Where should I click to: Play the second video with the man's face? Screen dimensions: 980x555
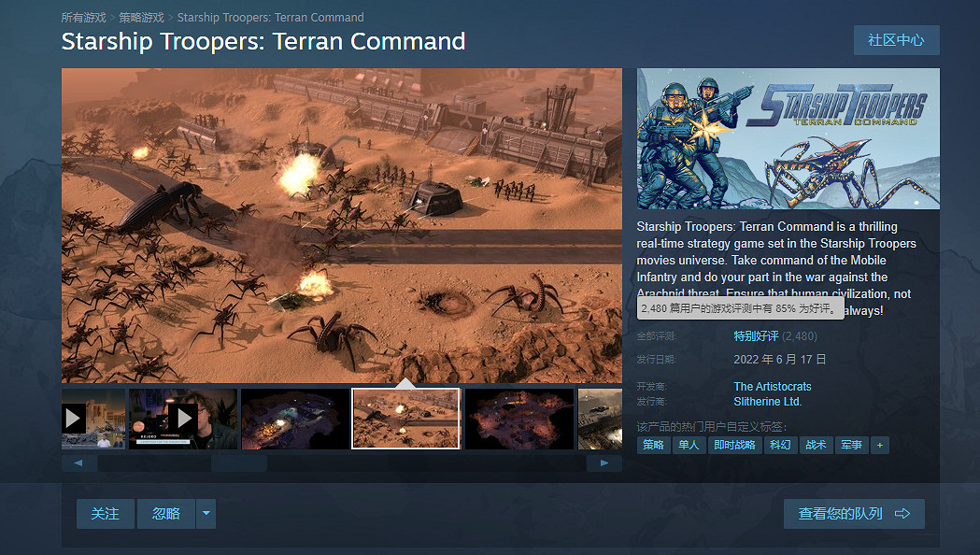pos(183,419)
